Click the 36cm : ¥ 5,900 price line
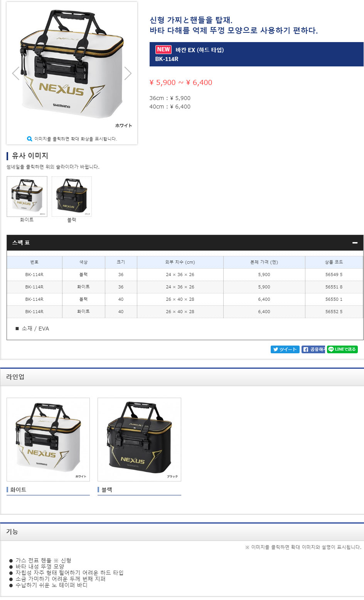The image size is (364, 600). [x=170, y=98]
